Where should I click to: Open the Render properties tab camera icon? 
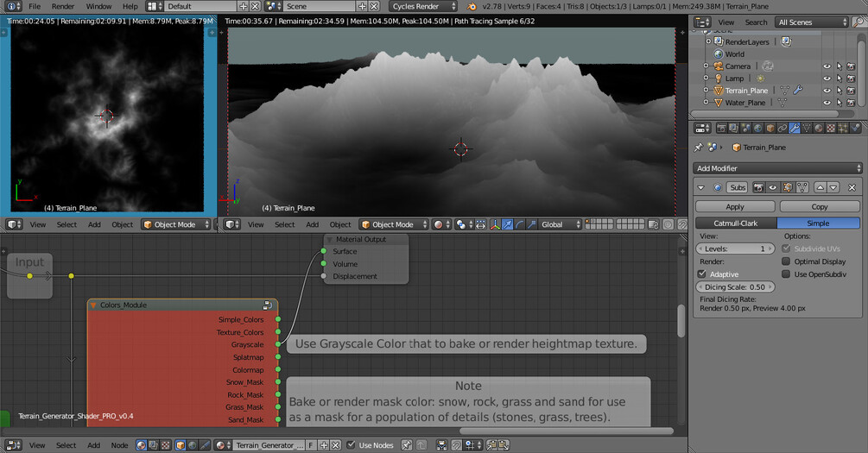tap(721, 129)
